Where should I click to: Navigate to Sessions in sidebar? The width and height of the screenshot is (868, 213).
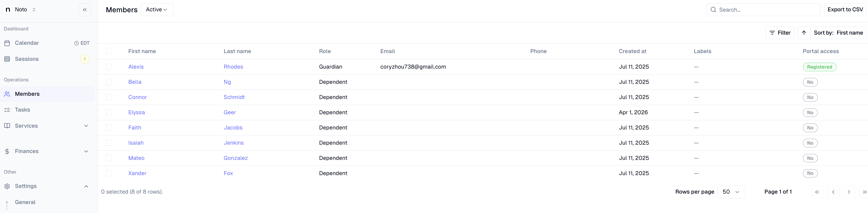point(27,59)
